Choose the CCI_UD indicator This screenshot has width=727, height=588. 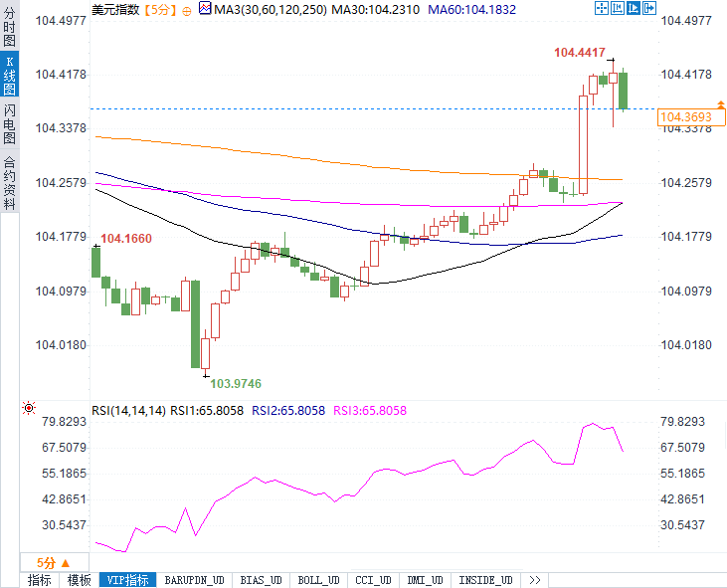[x=373, y=580]
